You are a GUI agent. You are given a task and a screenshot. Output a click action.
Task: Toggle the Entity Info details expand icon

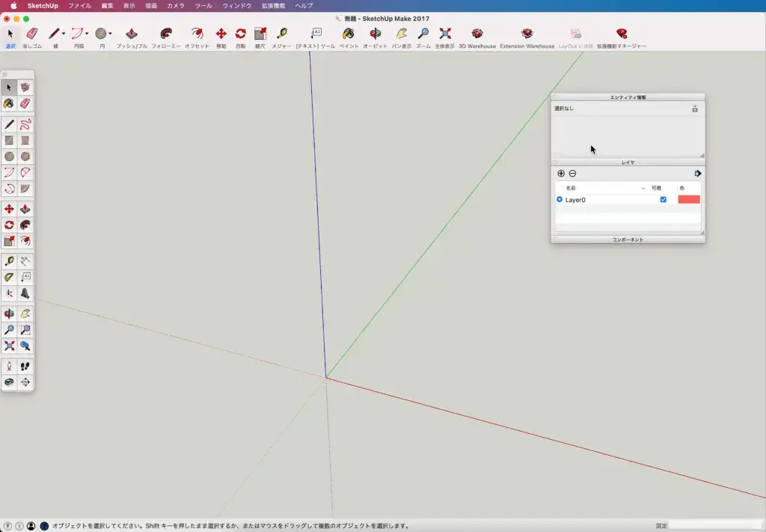pyautogui.click(x=695, y=108)
